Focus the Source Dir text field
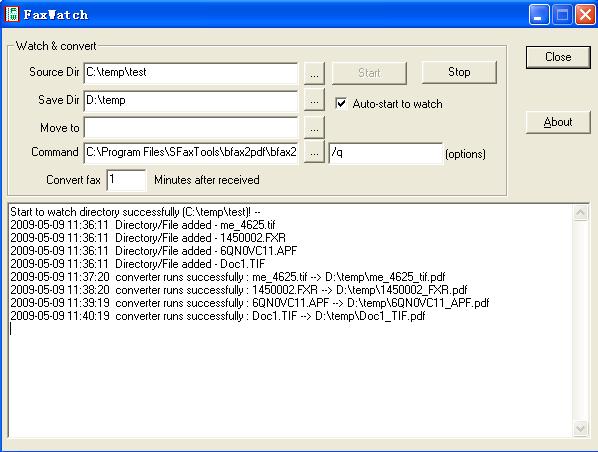The width and height of the screenshot is (598, 452). pos(191,73)
